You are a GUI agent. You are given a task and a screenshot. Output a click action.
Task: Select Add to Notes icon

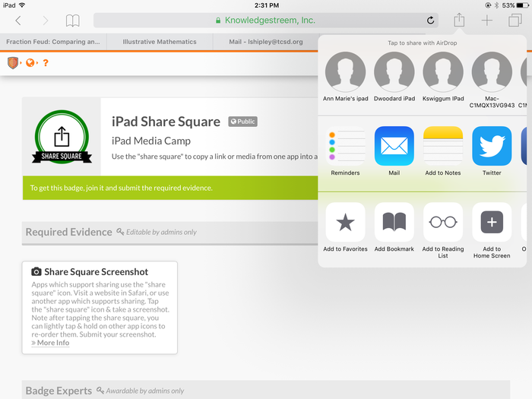click(443, 146)
